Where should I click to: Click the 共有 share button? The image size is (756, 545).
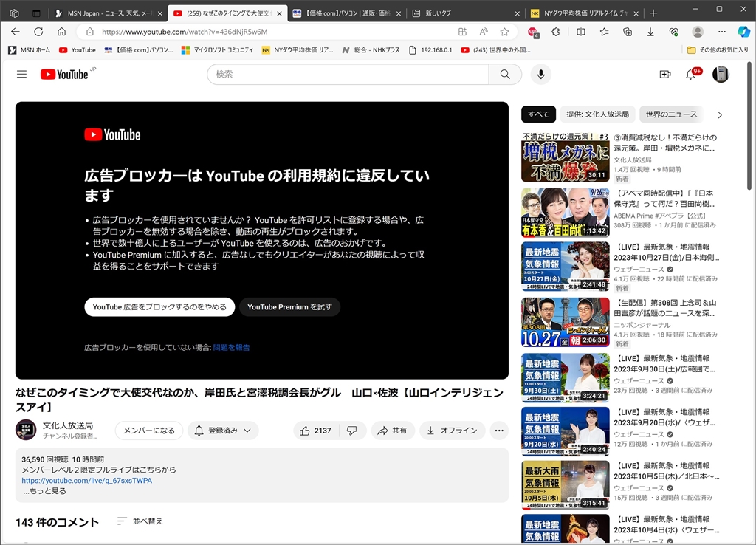(393, 431)
